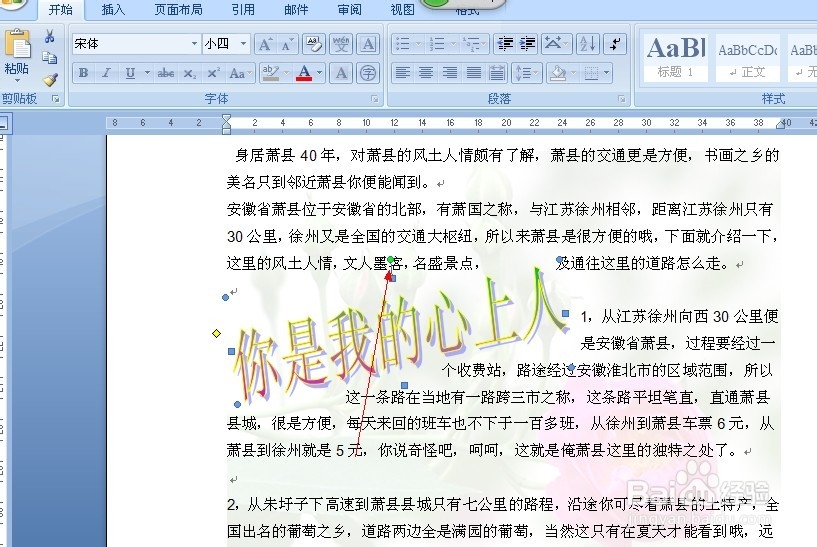The height and width of the screenshot is (547, 817).
Task: Open the Font (字体) dialog launcher
Action: (x=375, y=98)
